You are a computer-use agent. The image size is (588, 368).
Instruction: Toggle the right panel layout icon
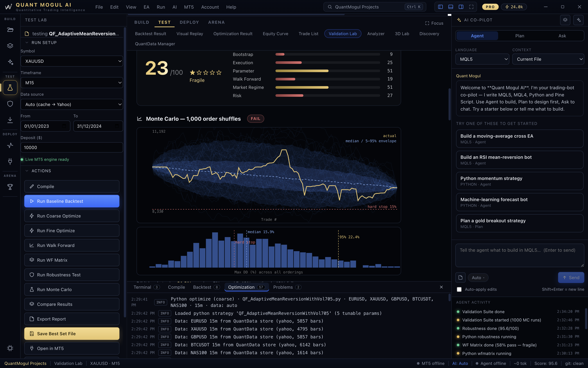[x=461, y=7]
